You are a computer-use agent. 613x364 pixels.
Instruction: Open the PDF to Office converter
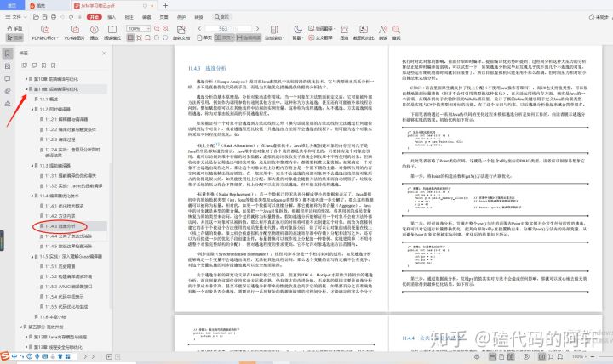(x=45, y=33)
